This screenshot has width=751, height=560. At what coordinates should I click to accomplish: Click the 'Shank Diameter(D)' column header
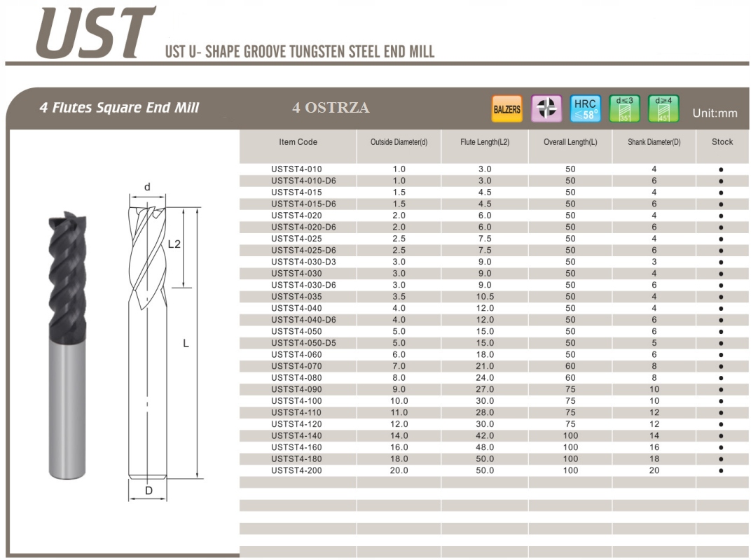click(654, 142)
